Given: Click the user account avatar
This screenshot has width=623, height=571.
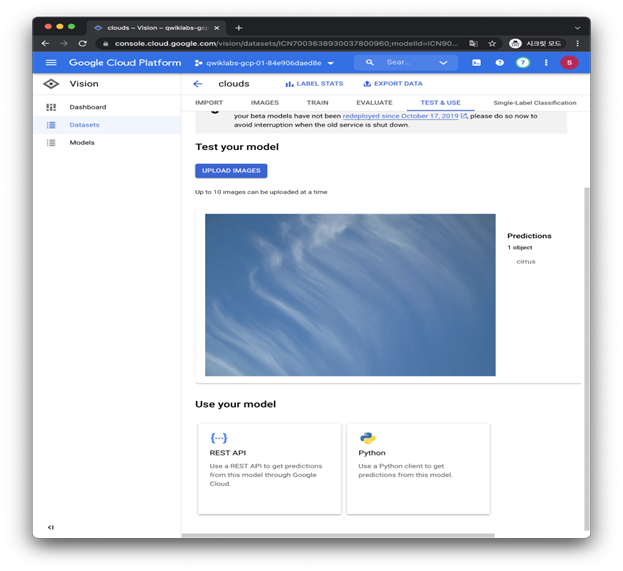Looking at the screenshot, I should click(569, 63).
